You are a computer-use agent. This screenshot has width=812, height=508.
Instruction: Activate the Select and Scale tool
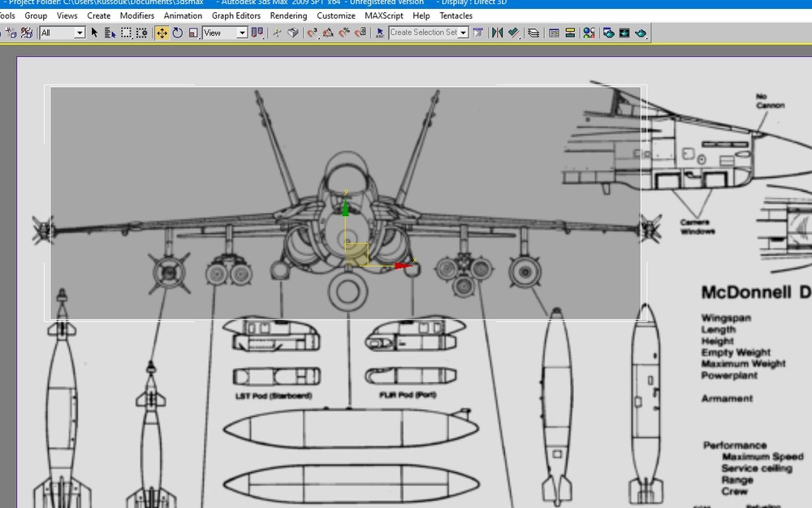[193, 33]
